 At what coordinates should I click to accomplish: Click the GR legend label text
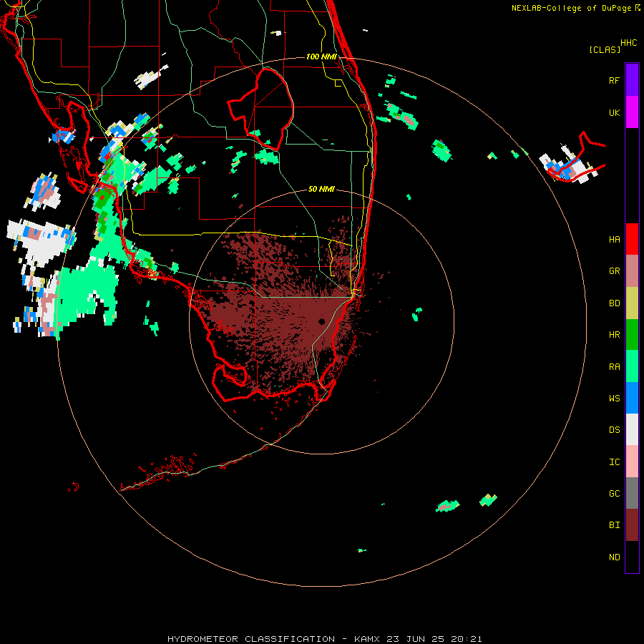(614, 271)
